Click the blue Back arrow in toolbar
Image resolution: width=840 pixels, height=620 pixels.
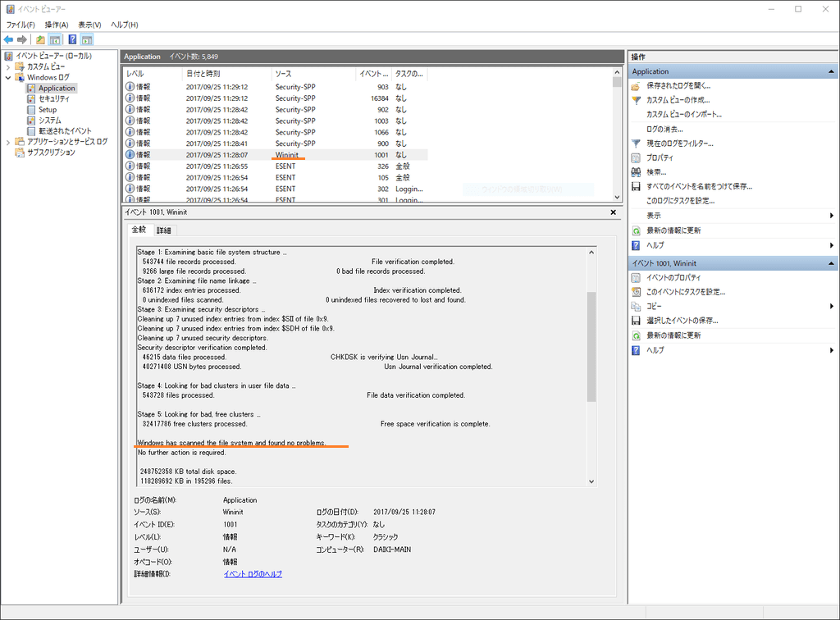[x=8, y=39]
